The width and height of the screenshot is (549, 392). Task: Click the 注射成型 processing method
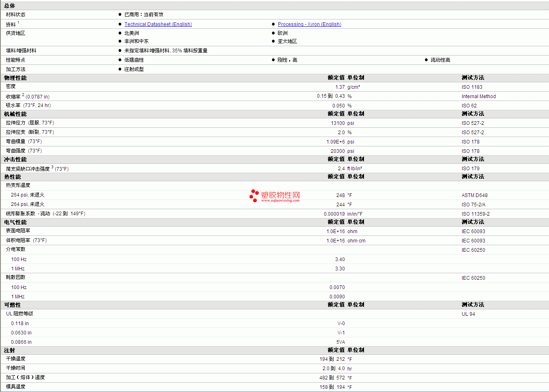pyautogui.click(x=134, y=69)
